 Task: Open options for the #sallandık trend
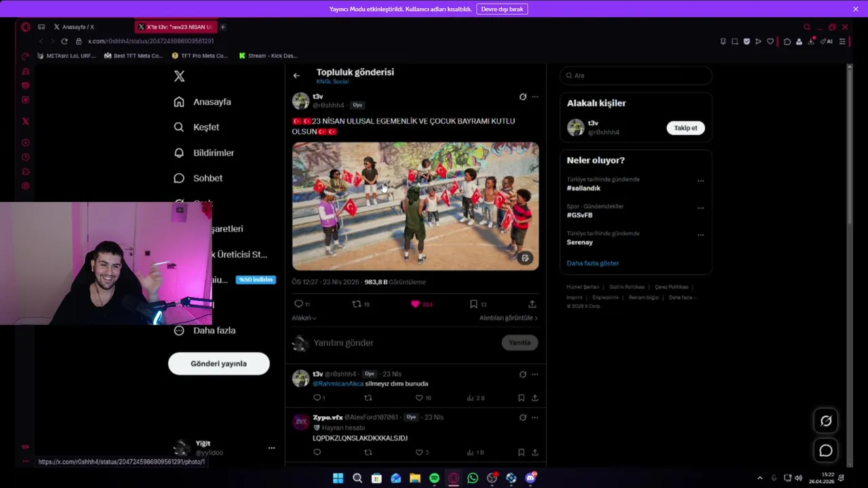point(701,181)
